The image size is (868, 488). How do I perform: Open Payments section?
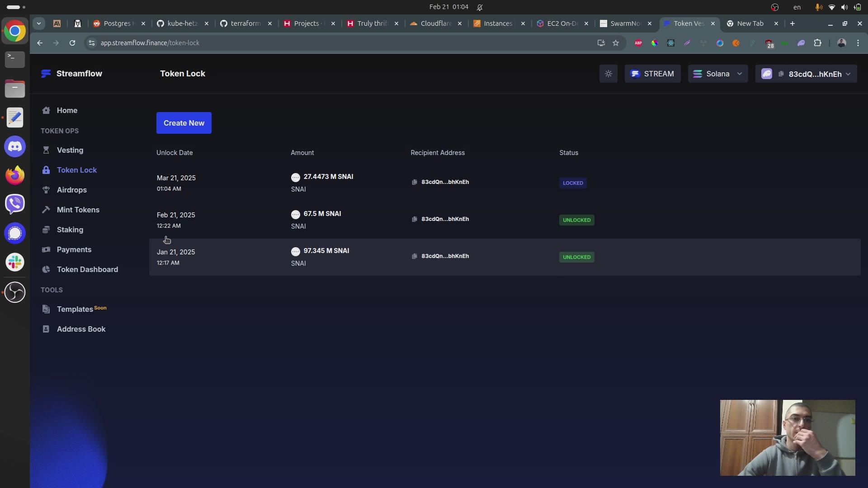[x=74, y=249]
